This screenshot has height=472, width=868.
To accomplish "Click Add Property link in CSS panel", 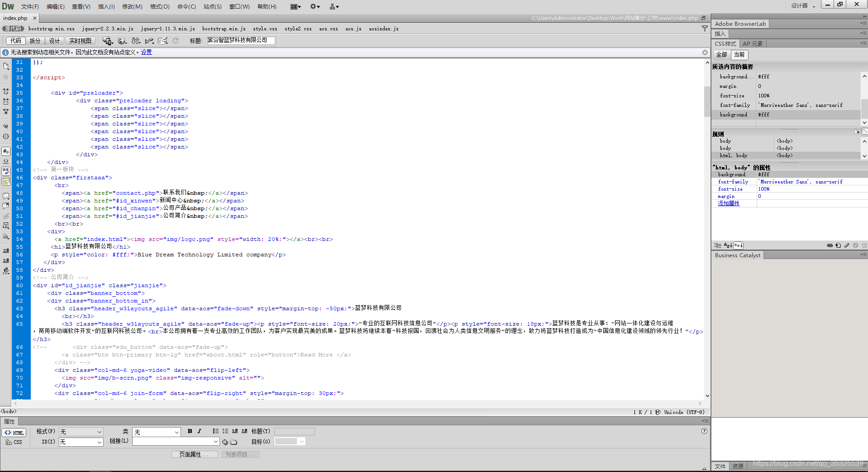I will (728, 203).
